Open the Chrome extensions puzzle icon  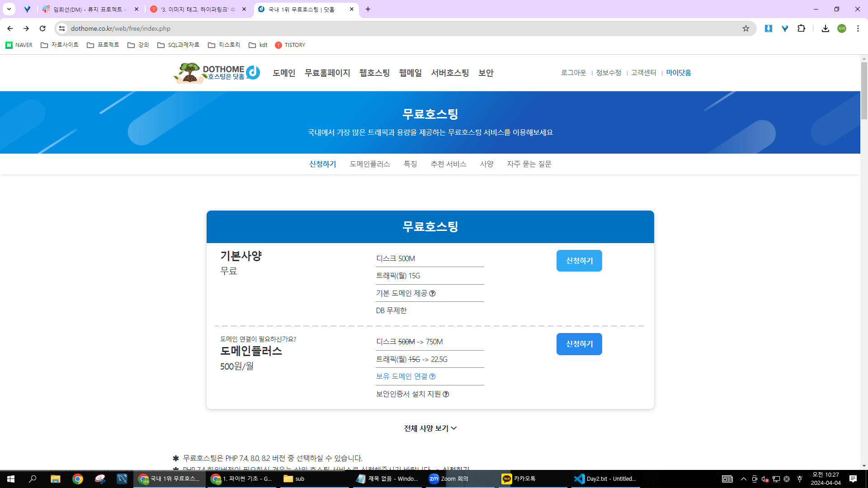801,28
